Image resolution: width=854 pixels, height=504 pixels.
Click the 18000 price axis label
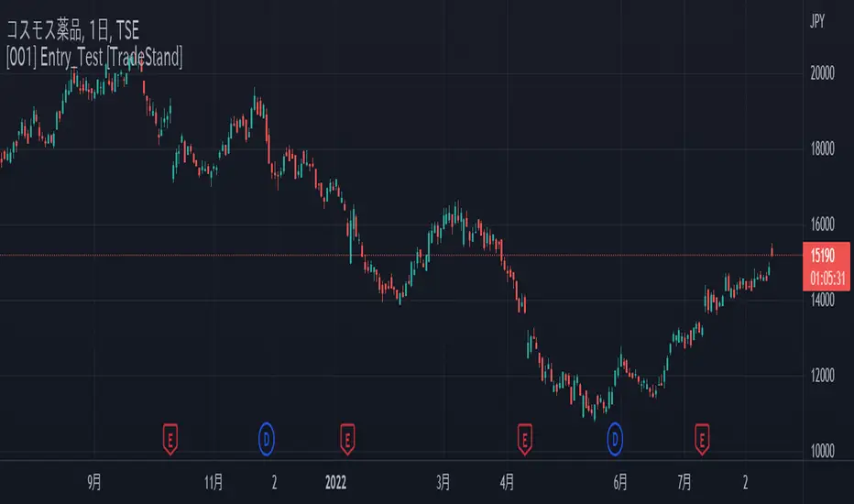click(x=822, y=148)
